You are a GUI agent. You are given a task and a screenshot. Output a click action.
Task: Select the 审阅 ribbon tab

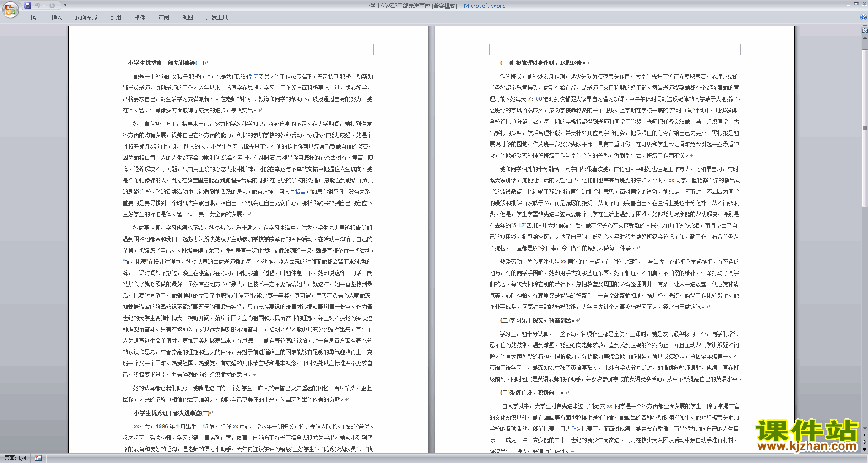point(164,18)
